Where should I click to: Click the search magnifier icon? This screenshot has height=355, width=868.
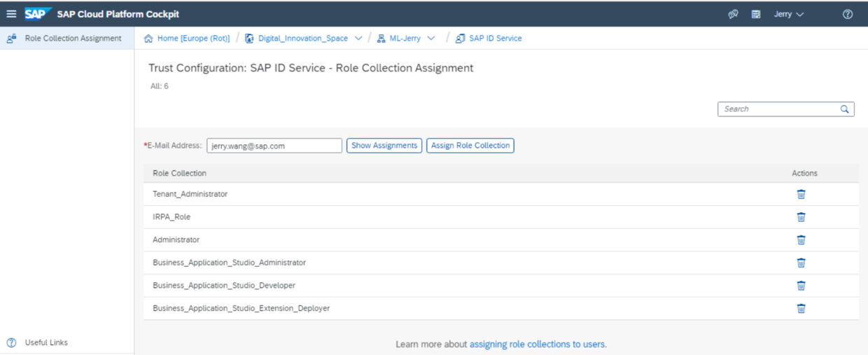coord(845,109)
